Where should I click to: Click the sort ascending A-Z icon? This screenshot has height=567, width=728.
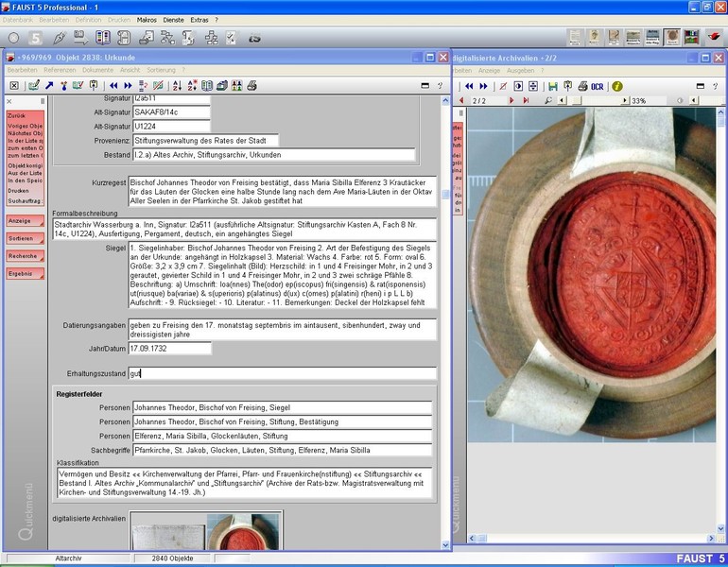[x=178, y=85]
